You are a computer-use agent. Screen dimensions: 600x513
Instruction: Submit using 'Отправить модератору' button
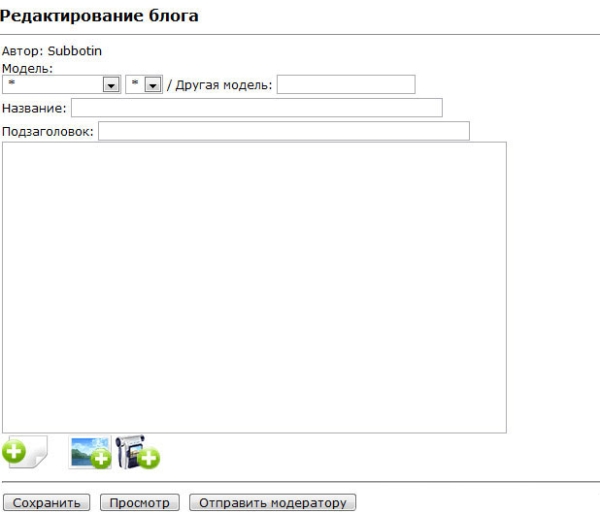click(x=273, y=503)
